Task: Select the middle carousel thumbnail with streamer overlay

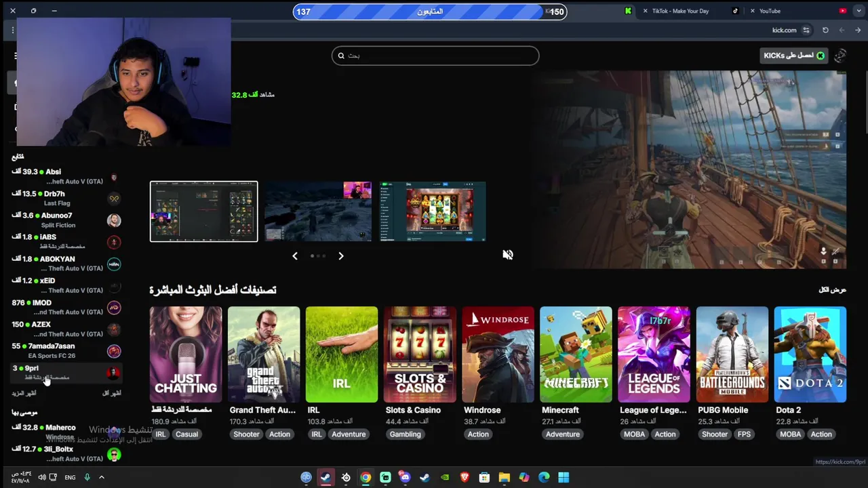Action: [x=318, y=211]
